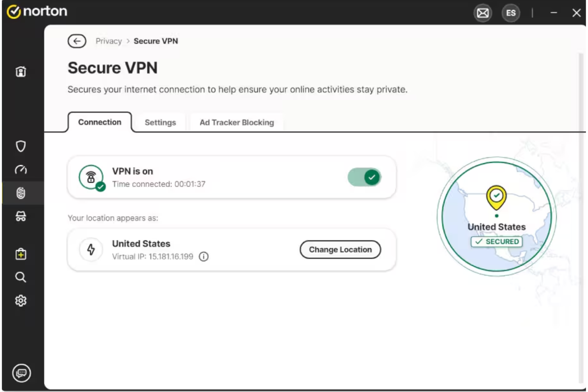588x392 pixels.
Task: Open the search magnifier in sidebar
Action: click(x=20, y=278)
